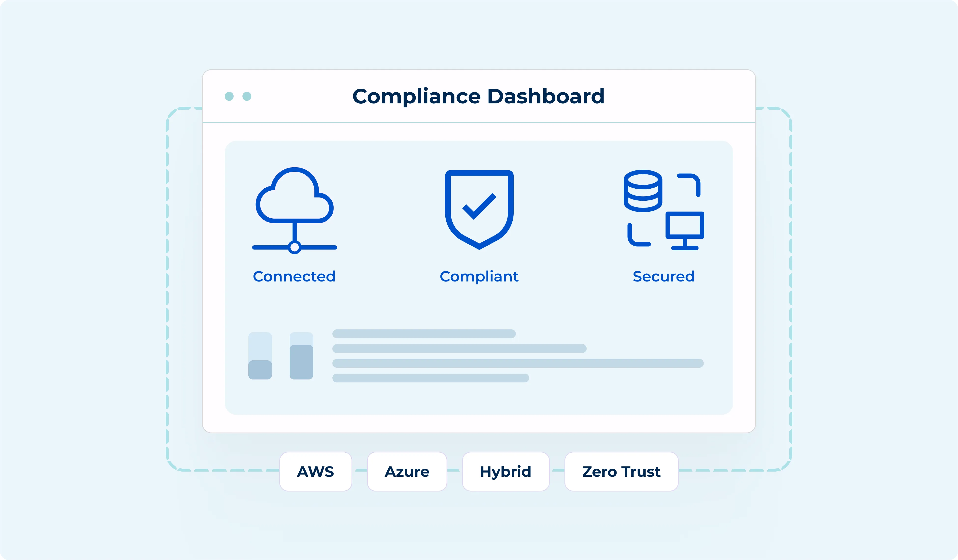
Task: Click the second teal window dot
Action: [x=247, y=96]
